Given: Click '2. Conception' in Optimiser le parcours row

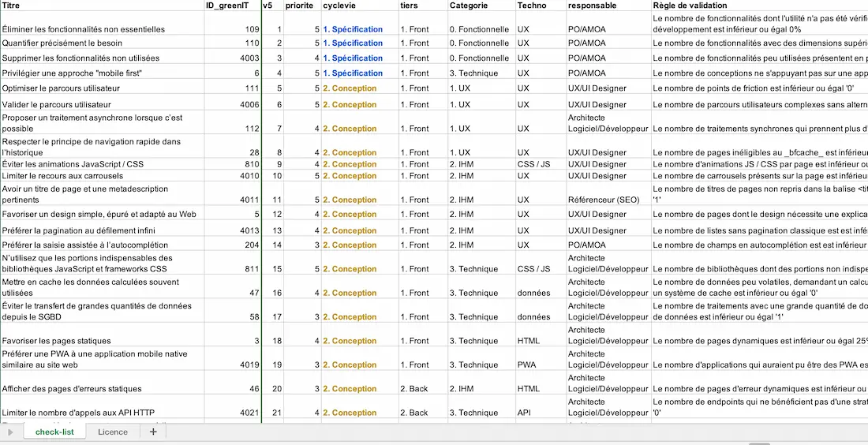Looking at the screenshot, I should (360, 88).
